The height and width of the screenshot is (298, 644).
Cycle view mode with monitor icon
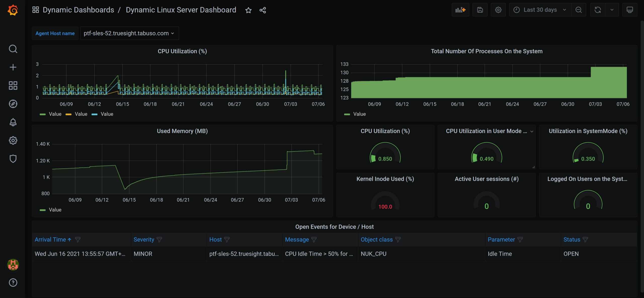(629, 10)
